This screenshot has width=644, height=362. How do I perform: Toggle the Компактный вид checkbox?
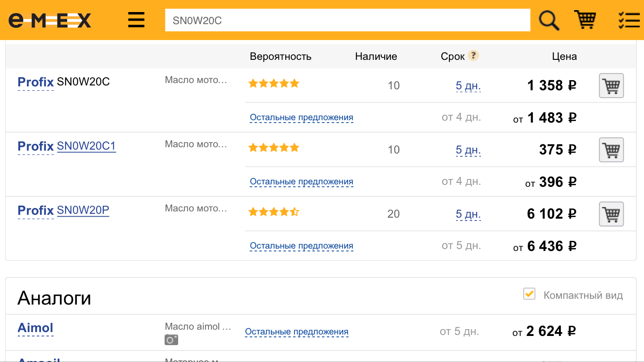pyautogui.click(x=530, y=293)
